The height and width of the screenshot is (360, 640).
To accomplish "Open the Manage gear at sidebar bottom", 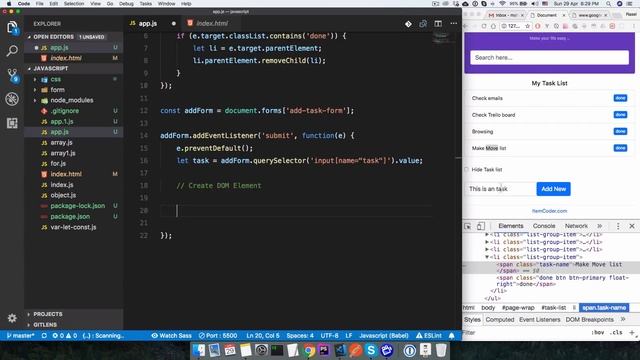I will (x=12, y=318).
